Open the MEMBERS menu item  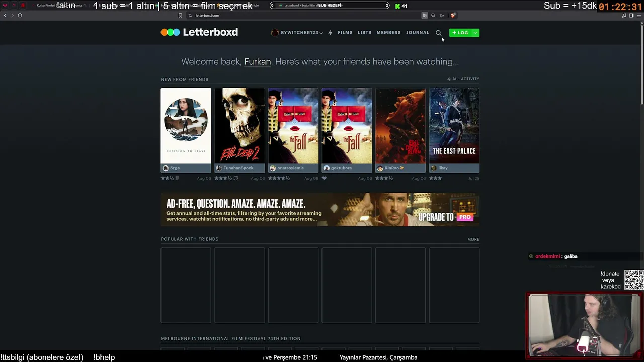tap(389, 33)
